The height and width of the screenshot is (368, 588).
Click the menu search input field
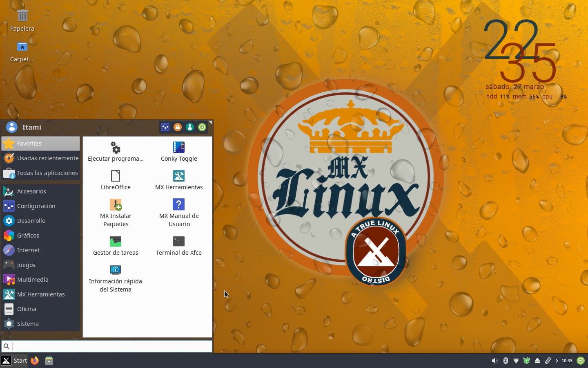tap(111, 346)
